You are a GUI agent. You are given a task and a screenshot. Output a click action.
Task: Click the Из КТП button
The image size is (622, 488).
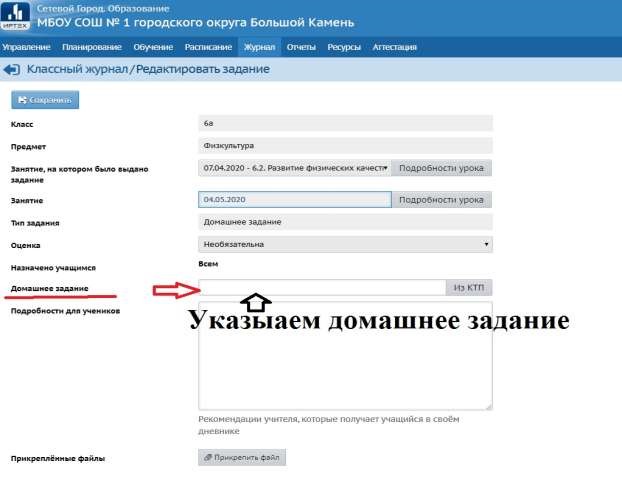click(469, 288)
